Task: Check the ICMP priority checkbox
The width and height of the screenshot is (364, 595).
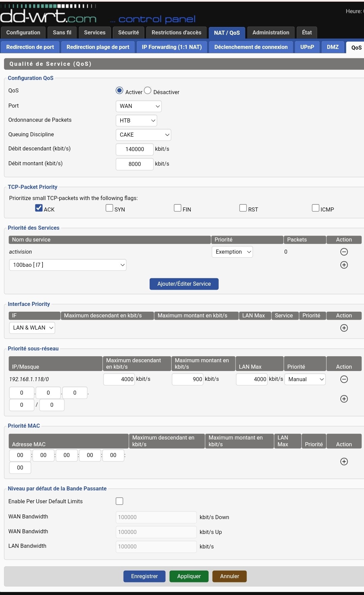Action: 315,208
